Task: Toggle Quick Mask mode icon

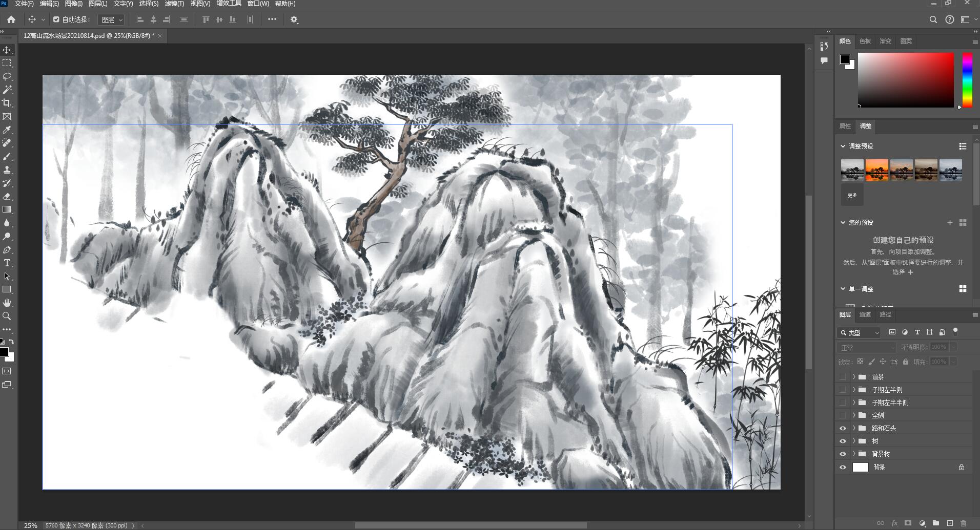Action: [7, 371]
